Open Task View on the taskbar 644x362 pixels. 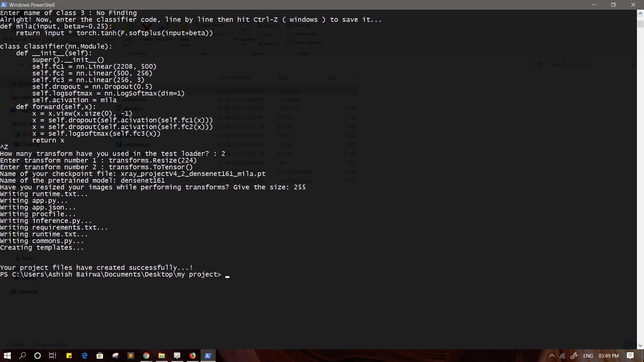(x=53, y=356)
